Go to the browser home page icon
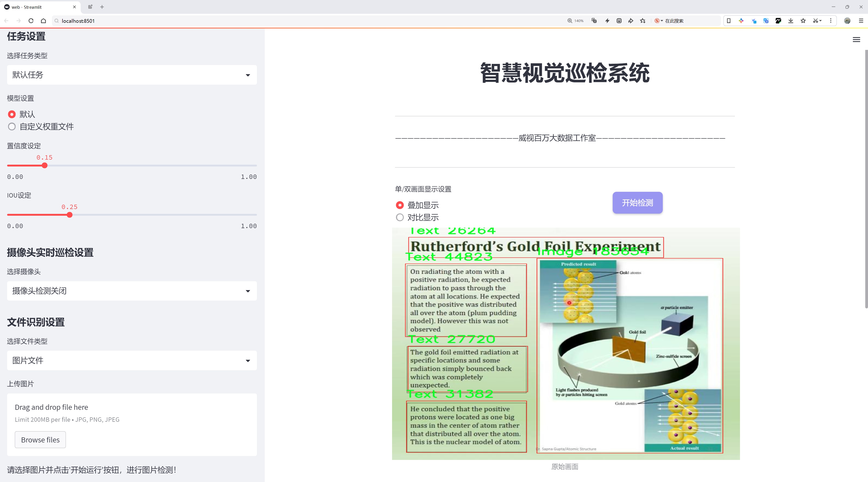868x482 pixels. tap(43, 20)
